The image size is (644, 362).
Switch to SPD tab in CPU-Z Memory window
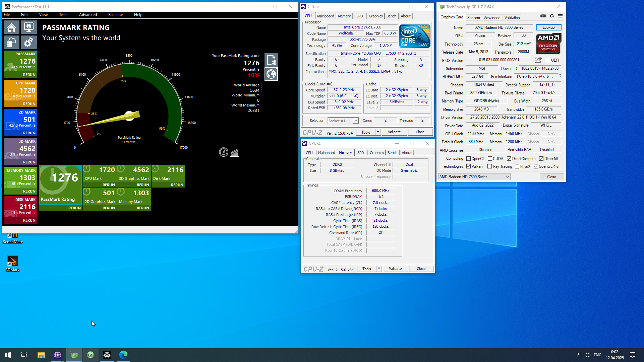coord(360,153)
